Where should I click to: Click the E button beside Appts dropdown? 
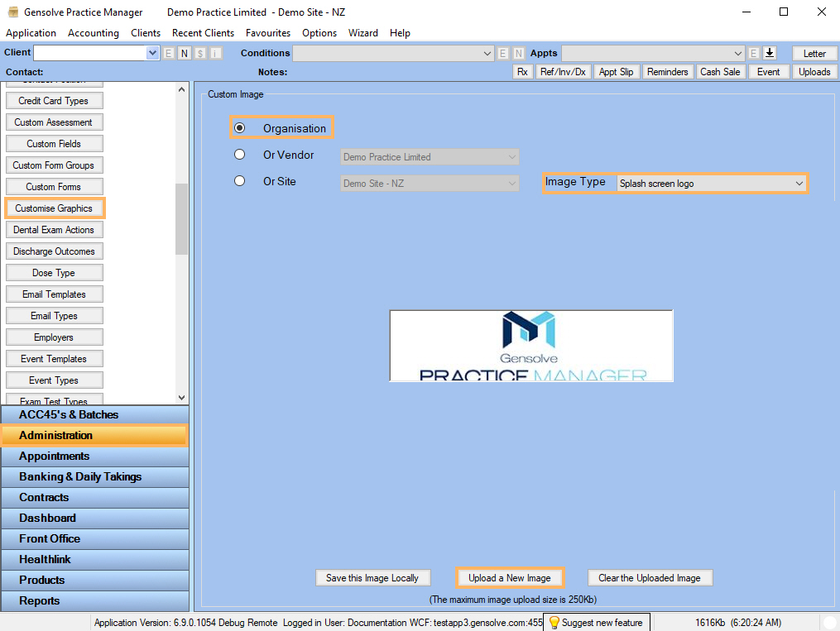point(753,53)
